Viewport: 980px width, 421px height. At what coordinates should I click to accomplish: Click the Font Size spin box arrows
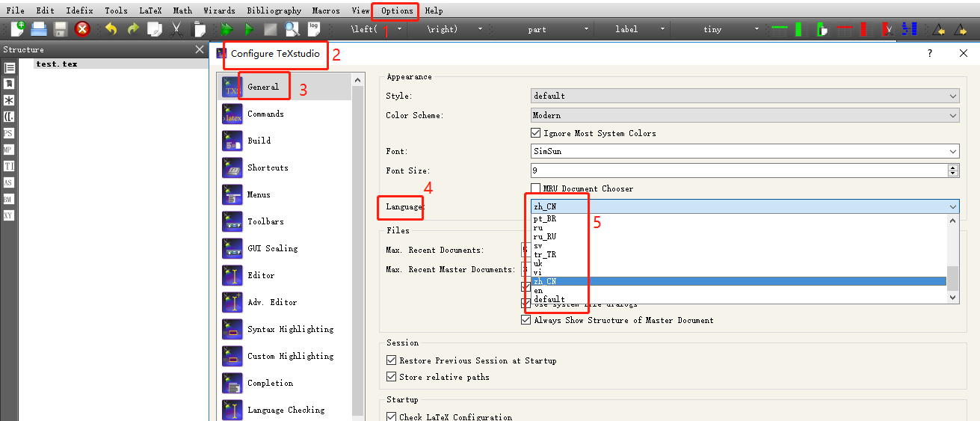tap(952, 170)
